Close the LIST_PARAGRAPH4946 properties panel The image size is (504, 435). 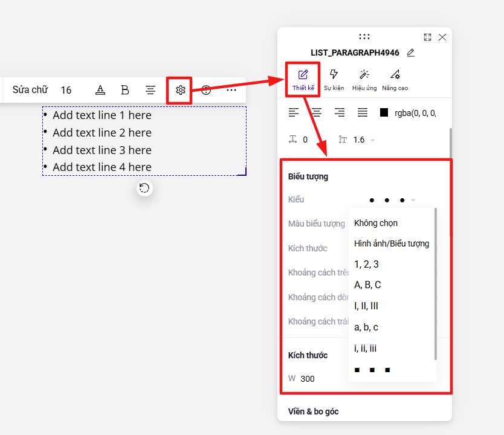coord(442,37)
